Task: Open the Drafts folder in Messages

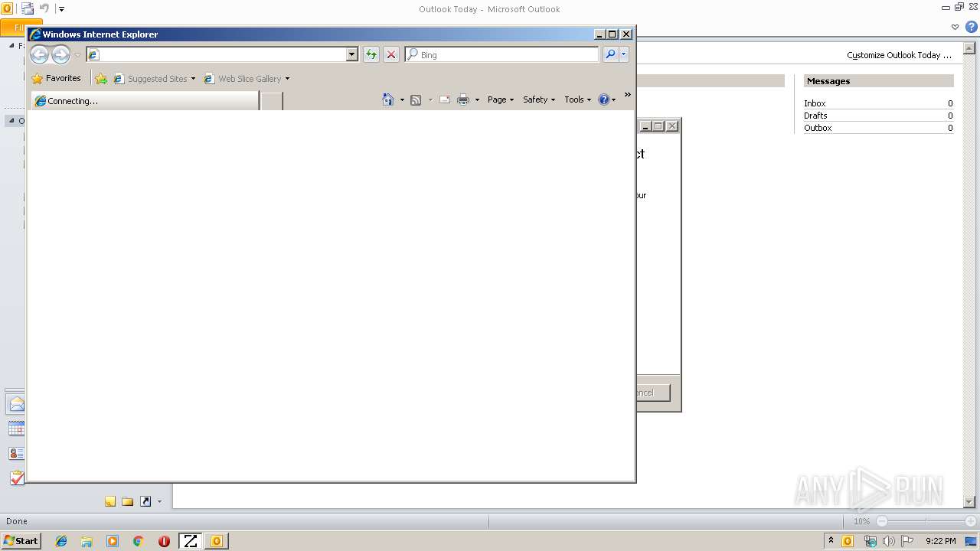Action: pos(815,116)
